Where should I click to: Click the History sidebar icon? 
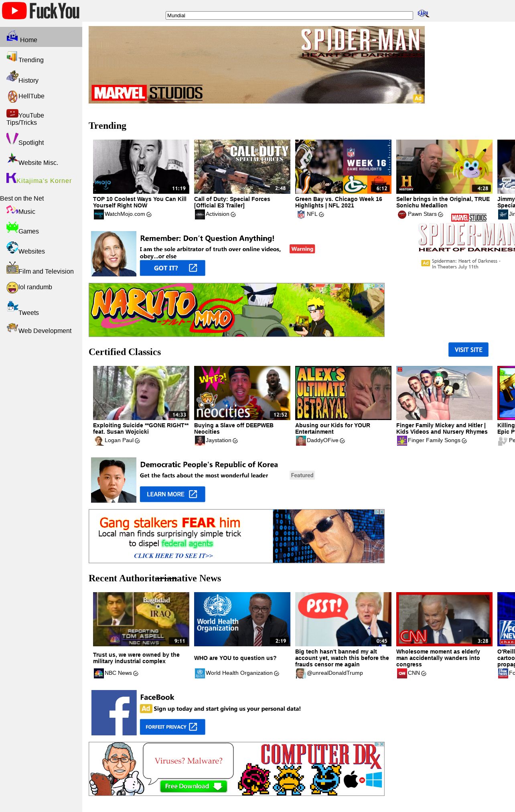click(12, 76)
